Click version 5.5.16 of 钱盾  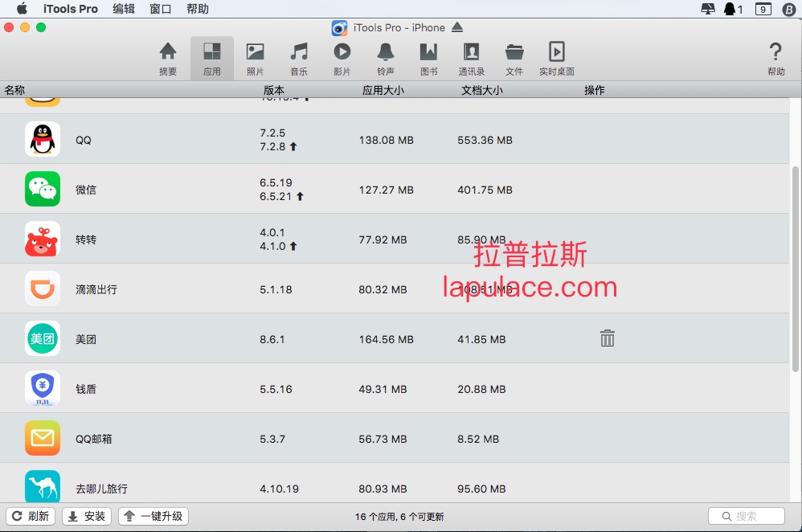pyautogui.click(x=276, y=389)
